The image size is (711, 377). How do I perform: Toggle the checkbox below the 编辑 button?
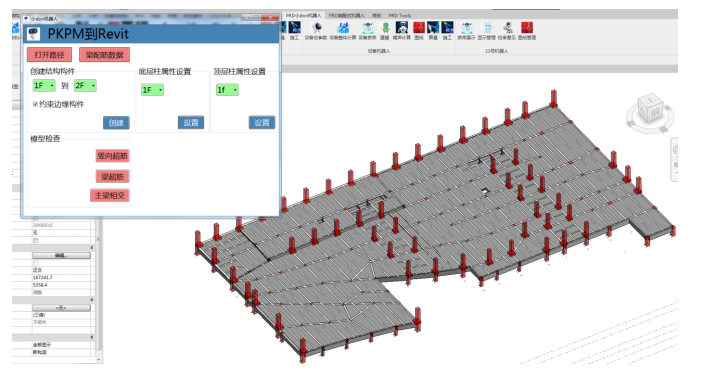tap(35, 263)
